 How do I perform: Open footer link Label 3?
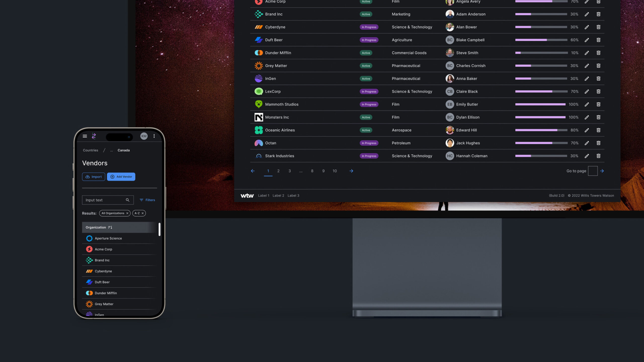(293, 195)
